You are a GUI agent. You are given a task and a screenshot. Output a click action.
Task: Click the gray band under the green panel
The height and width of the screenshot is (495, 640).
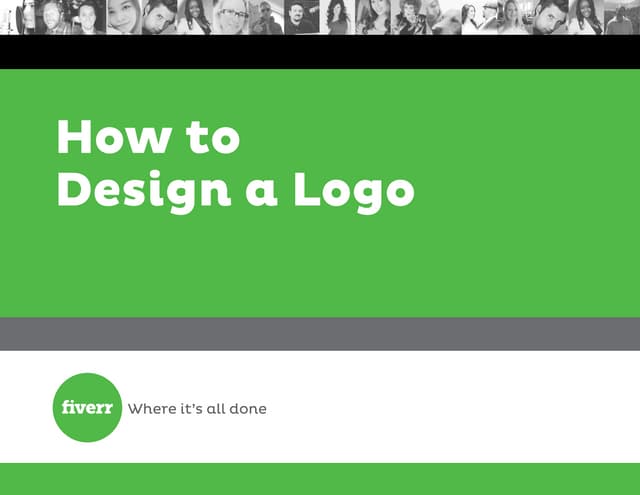point(320,334)
